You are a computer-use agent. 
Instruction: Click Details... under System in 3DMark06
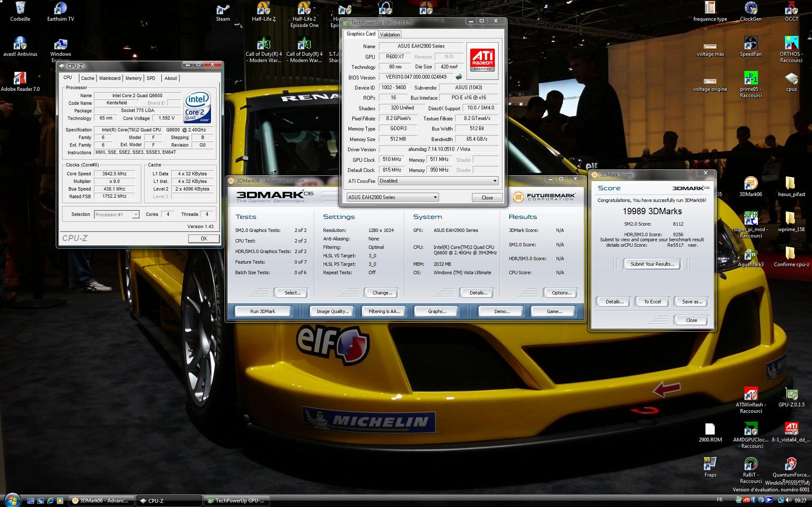pyautogui.click(x=478, y=293)
